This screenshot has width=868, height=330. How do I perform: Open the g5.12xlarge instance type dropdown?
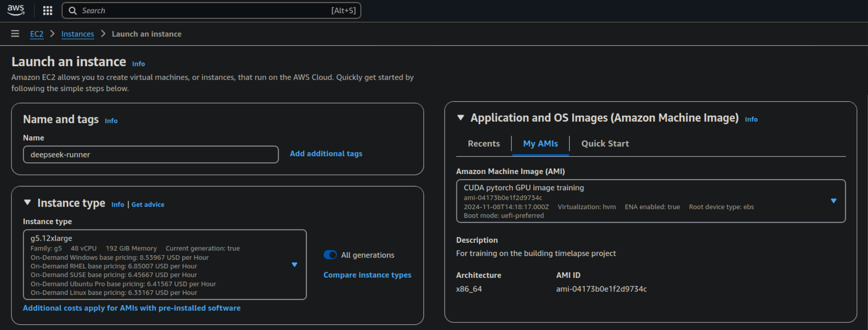pos(165,265)
